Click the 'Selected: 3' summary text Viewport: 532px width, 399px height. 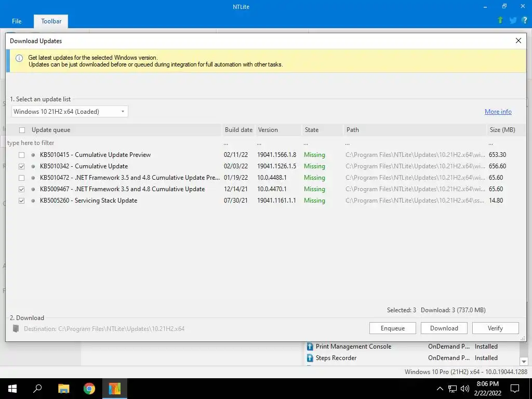pos(402,310)
